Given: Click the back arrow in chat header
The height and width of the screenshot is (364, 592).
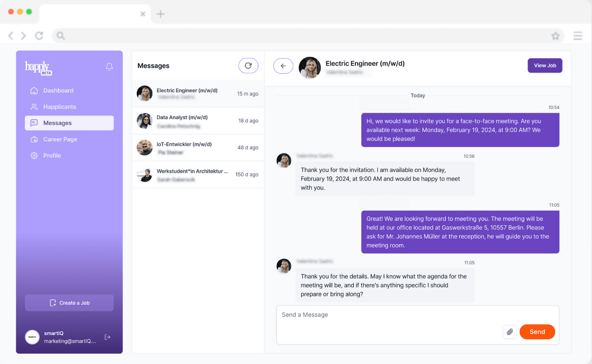Looking at the screenshot, I should coord(283,66).
